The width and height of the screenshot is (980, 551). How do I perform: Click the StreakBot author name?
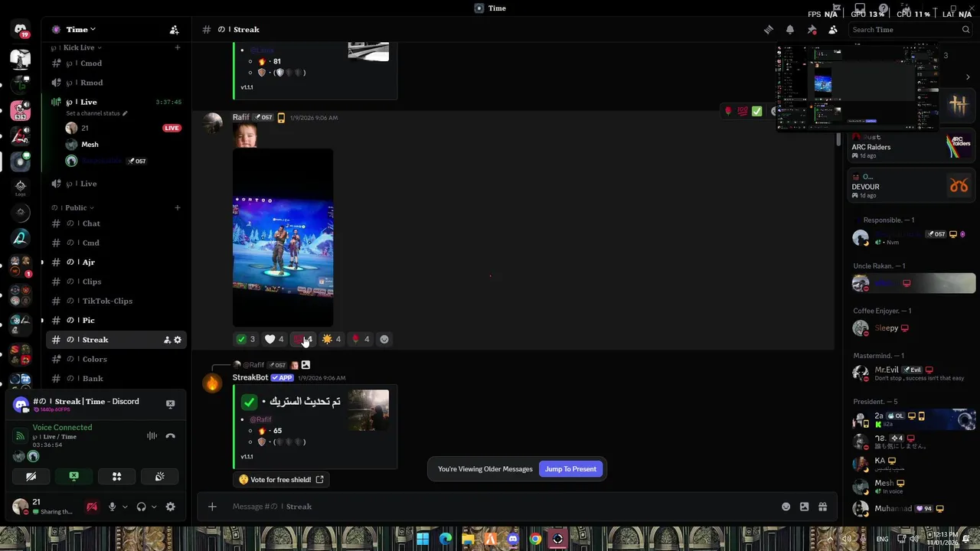click(x=250, y=377)
